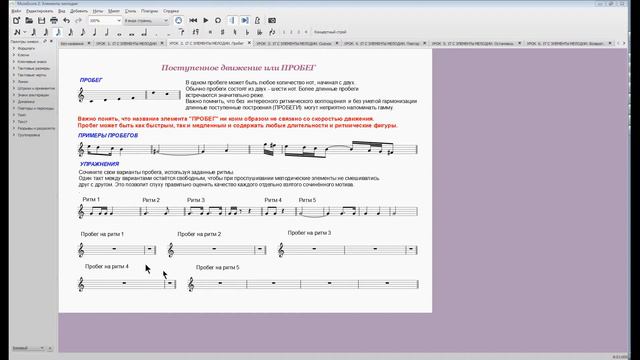
Task: Select the quarter note duration
Action: click(95, 32)
